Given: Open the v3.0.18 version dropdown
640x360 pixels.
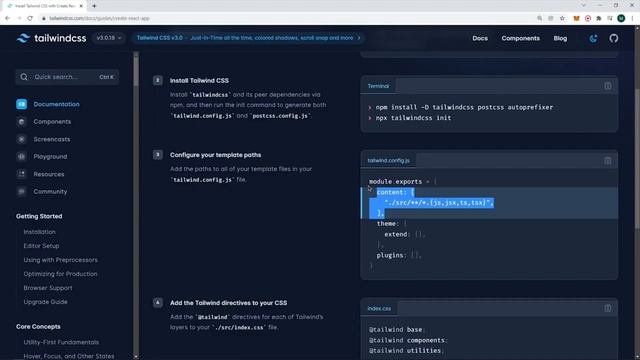Looking at the screenshot, I should [x=109, y=38].
